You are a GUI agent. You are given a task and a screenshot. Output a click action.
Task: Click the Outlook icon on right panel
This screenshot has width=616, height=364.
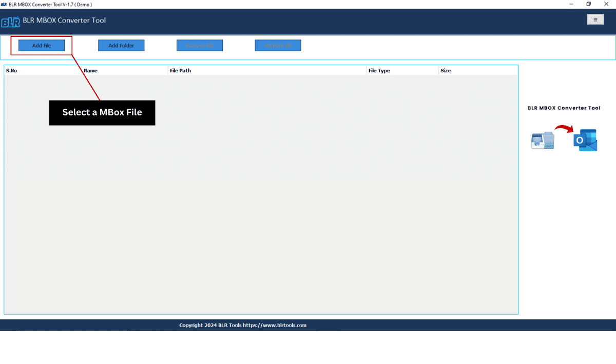585,140
